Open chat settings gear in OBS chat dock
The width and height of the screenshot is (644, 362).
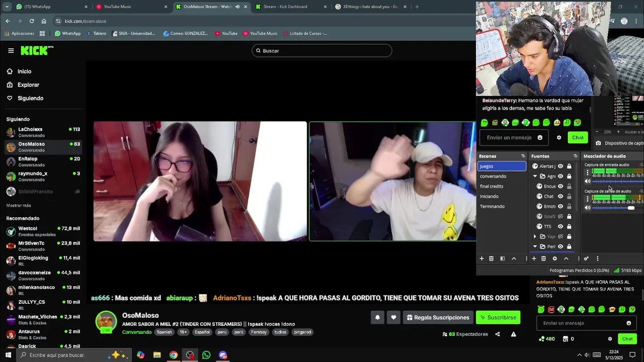[x=558, y=137]
